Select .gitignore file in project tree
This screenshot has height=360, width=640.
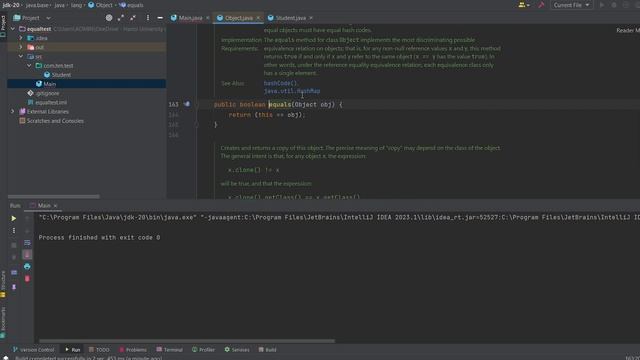tap(47, 93)
